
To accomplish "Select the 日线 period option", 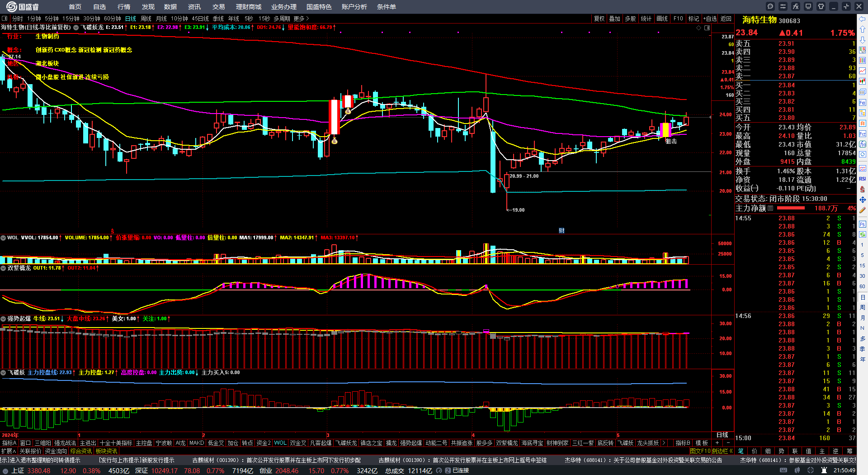I will pos(131,19).
